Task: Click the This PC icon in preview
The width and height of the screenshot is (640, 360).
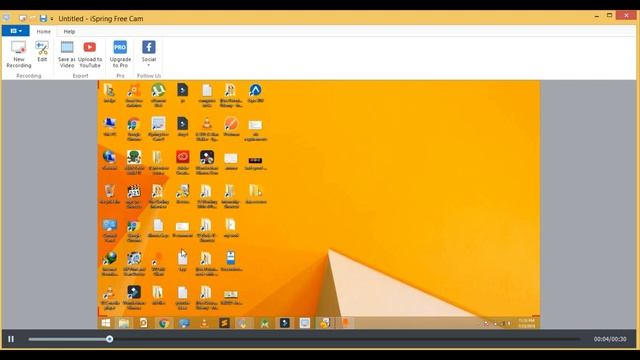Action: (x=109, y=126)
